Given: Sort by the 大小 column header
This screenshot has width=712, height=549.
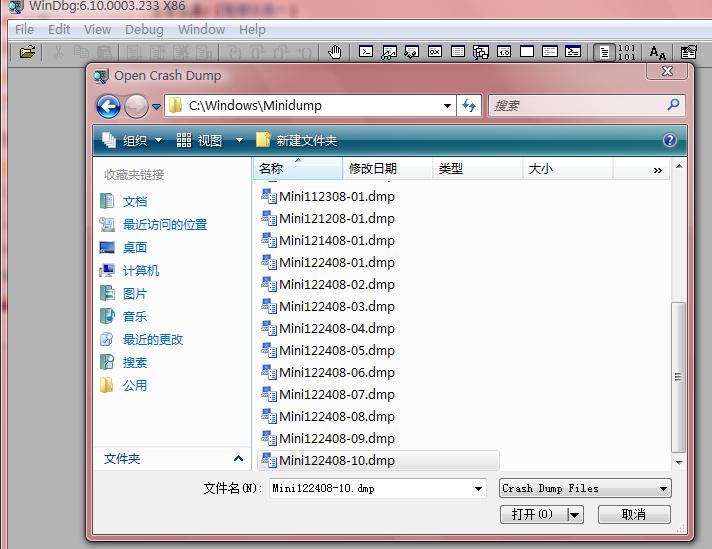Looking at the screenshot, I should click(x=568, y=169).
